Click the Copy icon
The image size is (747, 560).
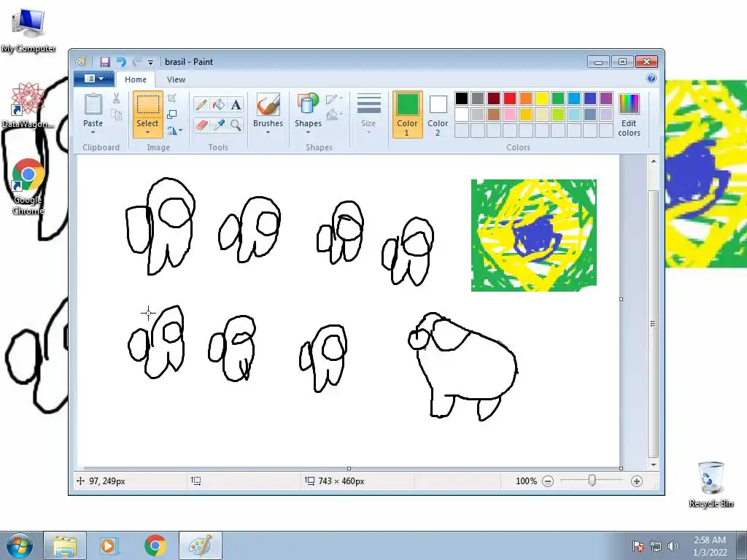116,114
